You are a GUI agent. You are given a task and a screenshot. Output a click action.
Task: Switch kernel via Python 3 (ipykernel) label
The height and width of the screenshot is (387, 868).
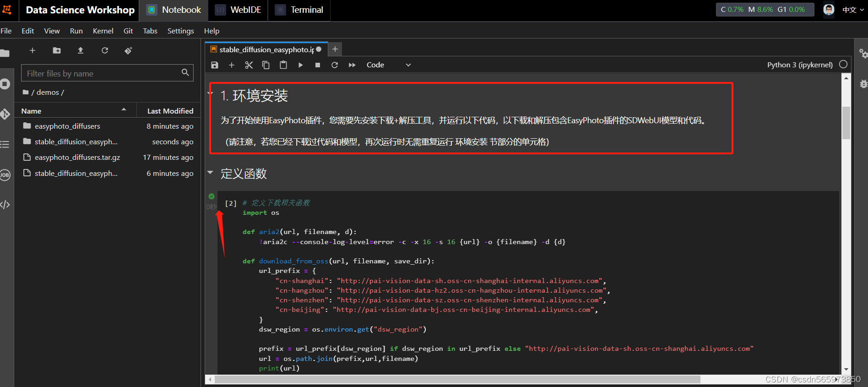(x=800, y=65)
